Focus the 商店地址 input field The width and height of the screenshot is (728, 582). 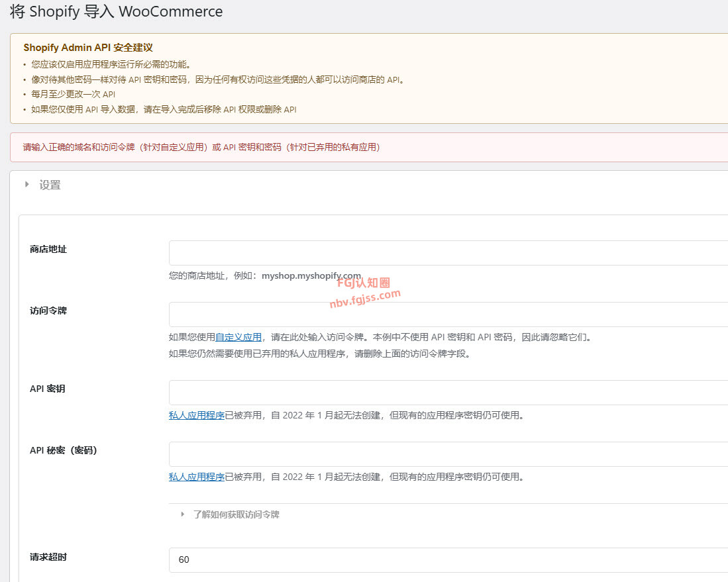pyautogui.click(x=448, y=253)
